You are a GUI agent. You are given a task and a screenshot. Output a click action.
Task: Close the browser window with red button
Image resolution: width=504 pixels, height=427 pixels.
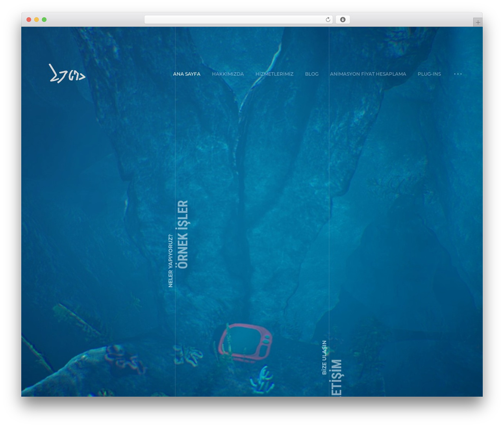[29, 20]
